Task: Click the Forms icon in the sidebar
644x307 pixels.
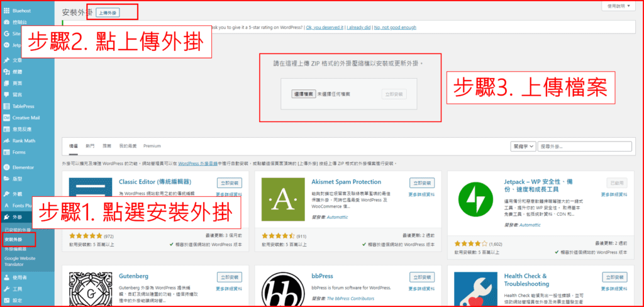Action: point(6,152)
